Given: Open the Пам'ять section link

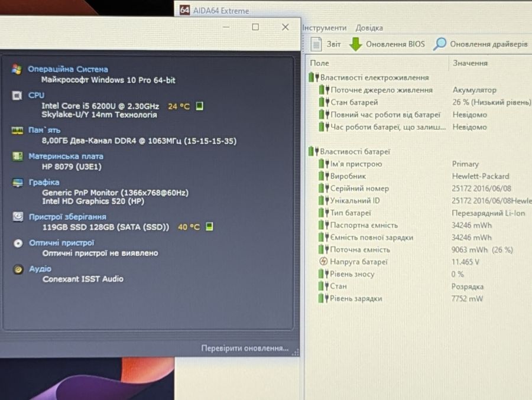Looking at the screenshot, I should [44, 130].
